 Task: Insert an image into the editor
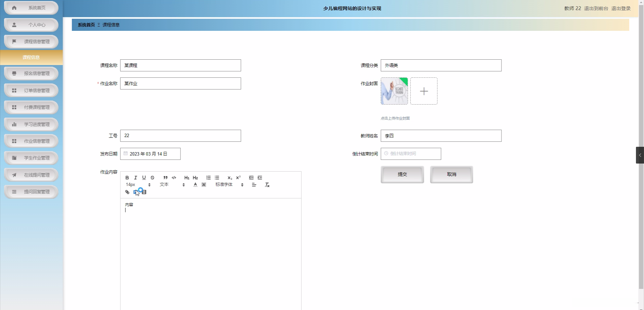tap(136, 192)
